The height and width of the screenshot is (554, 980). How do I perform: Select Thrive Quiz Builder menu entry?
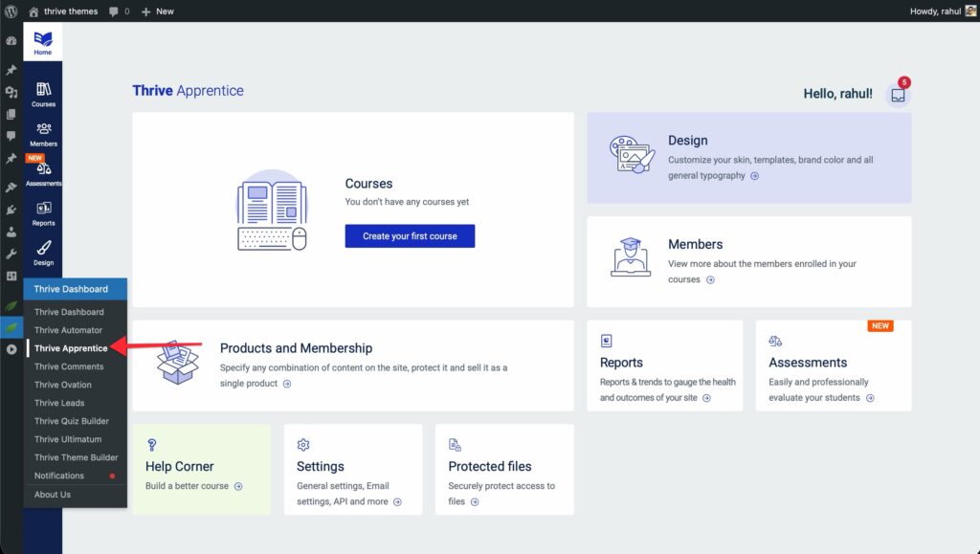72,421
